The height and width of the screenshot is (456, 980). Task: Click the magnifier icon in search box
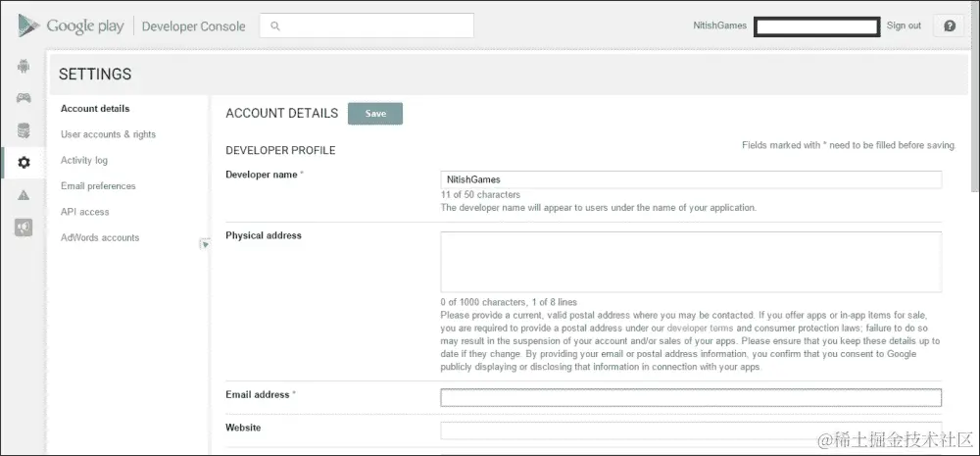(275, 26)
